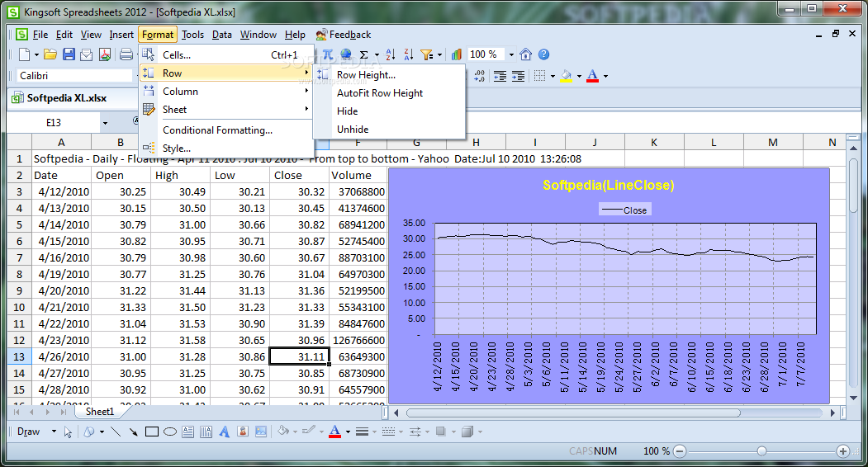Expand the zoom percentage dropdown
Image resolution: width=868 pixels, height=467 pixels.
tap(511, 54)
